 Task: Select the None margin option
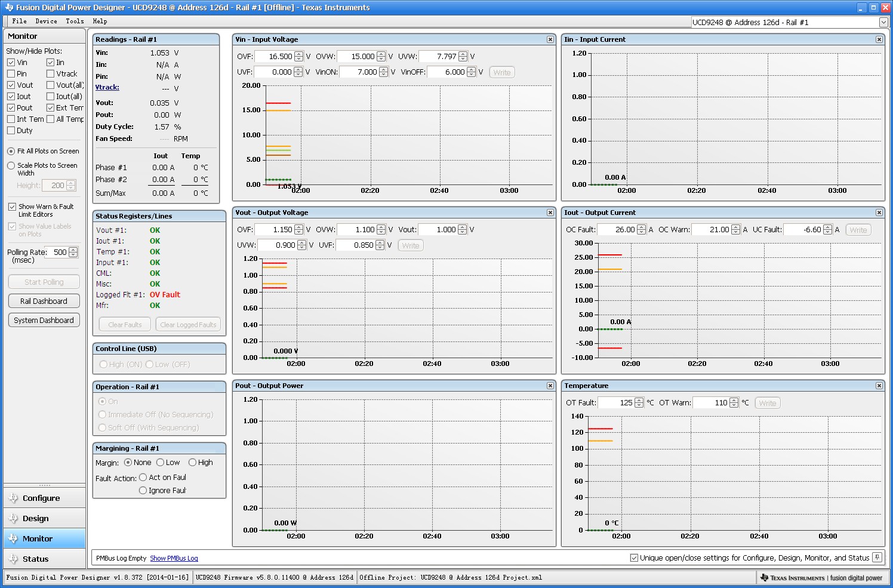click(128, 462)
